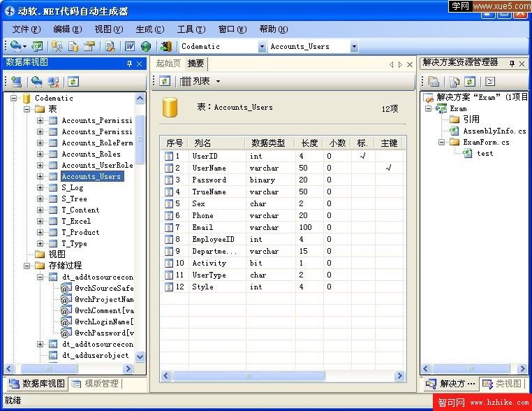The height and width of the screenshot is (411, 532).
Task: Pin the solution explorer panel
Action: pos(512,64)
